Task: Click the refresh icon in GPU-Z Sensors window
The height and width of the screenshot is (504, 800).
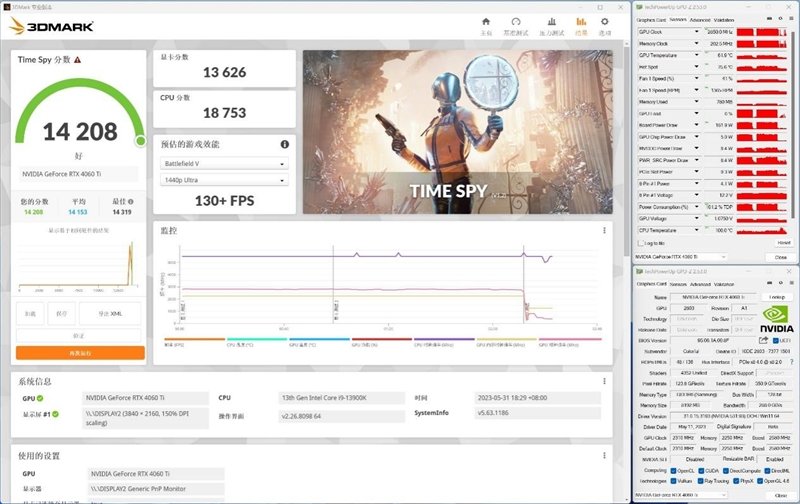Action: [x=780, y=19]
